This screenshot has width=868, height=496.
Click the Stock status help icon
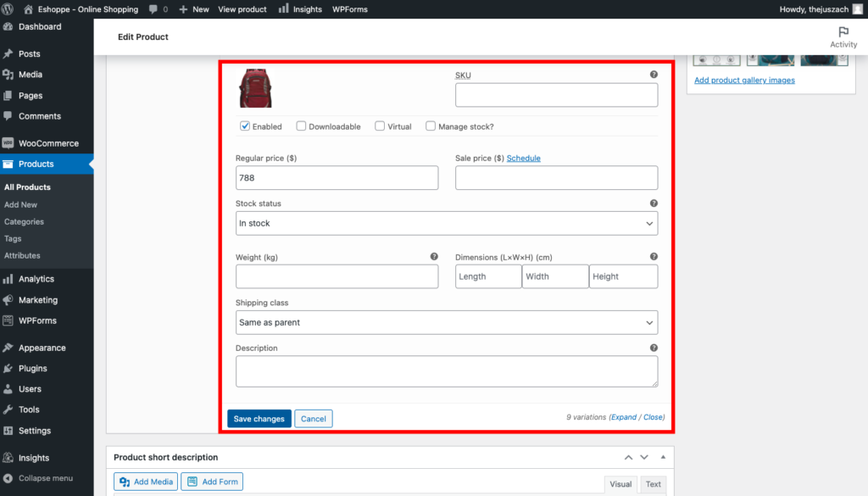[x=654, y=203]
